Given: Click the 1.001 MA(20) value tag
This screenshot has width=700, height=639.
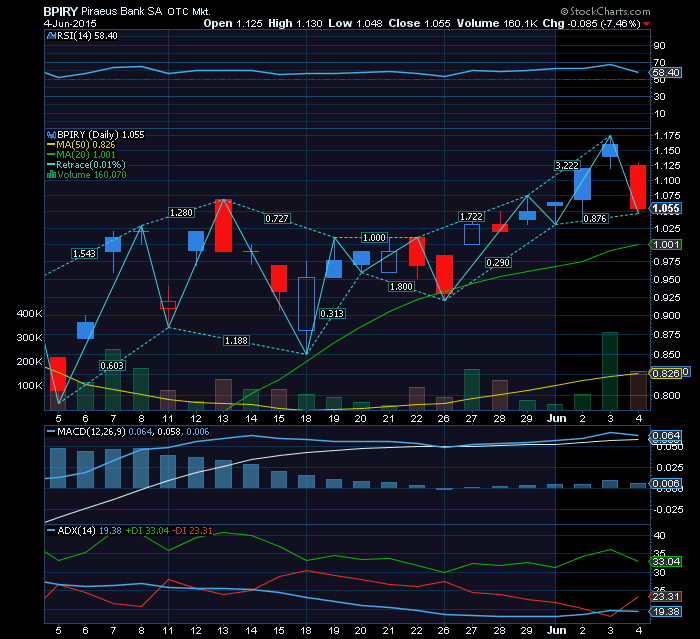Looking at the screenshot, I should coord(666,244).
